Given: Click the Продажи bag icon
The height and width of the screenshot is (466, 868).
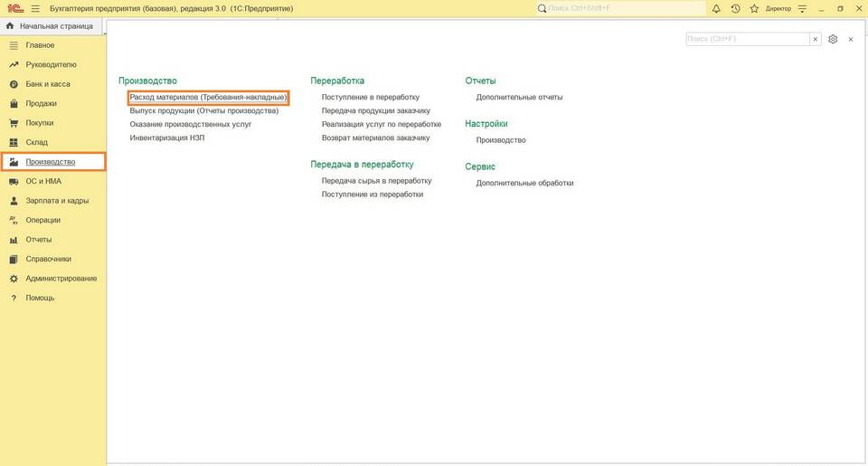Looking at the screenshot, I should click(14, 103).
